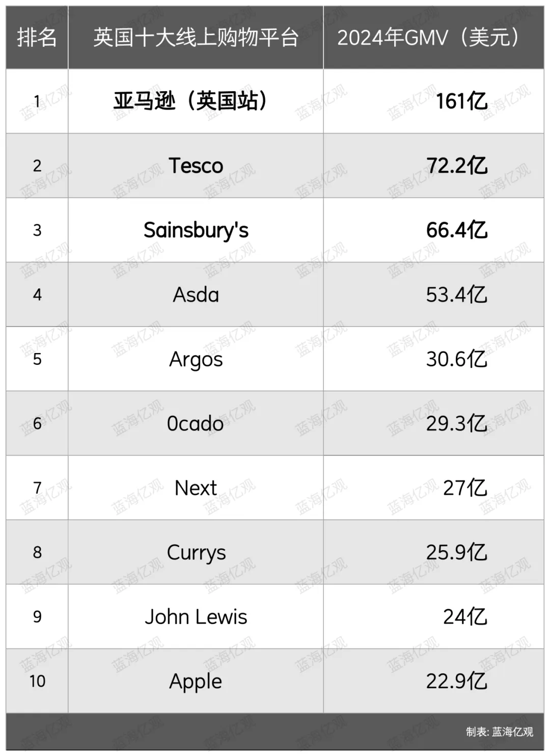Screen dimensions: 550x756
Task: Click the 161亿 GMV value
Action: [461, 101]
